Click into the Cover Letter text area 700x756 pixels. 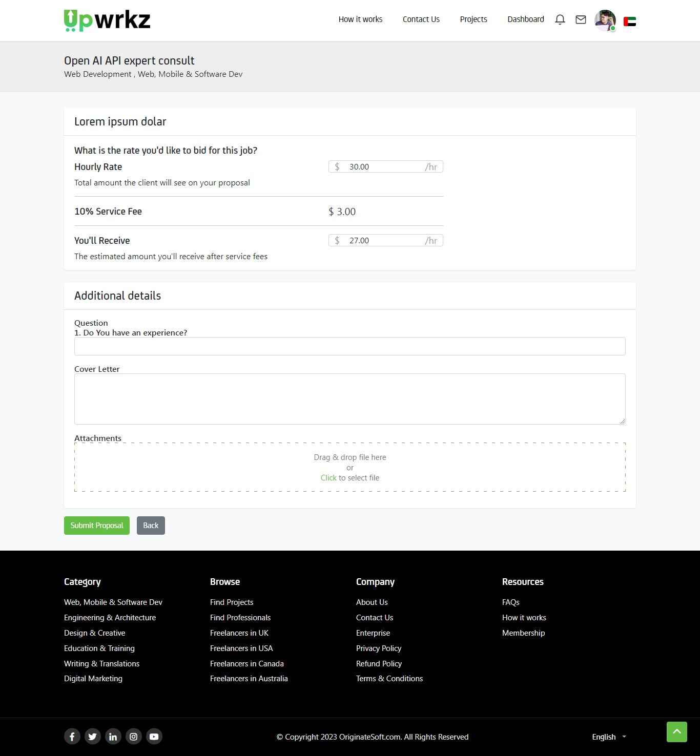349,398
